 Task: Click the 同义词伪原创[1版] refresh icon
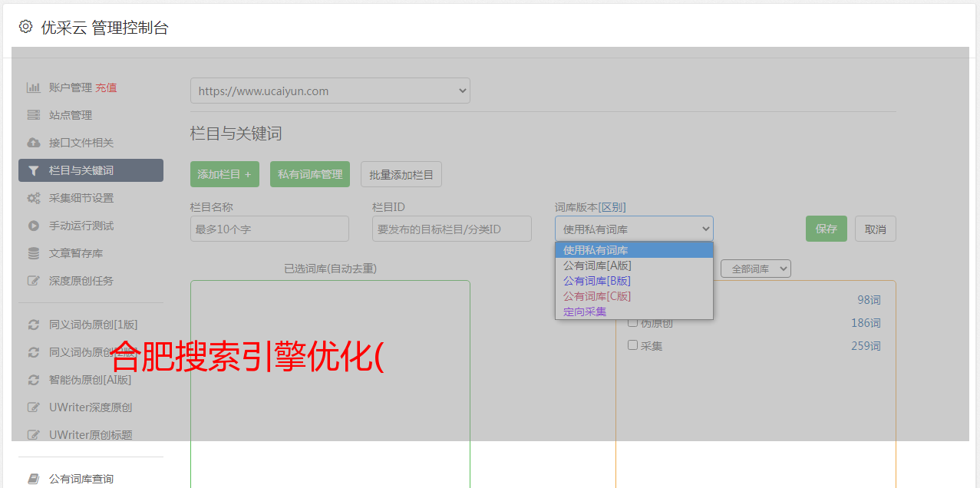point(33,325)
